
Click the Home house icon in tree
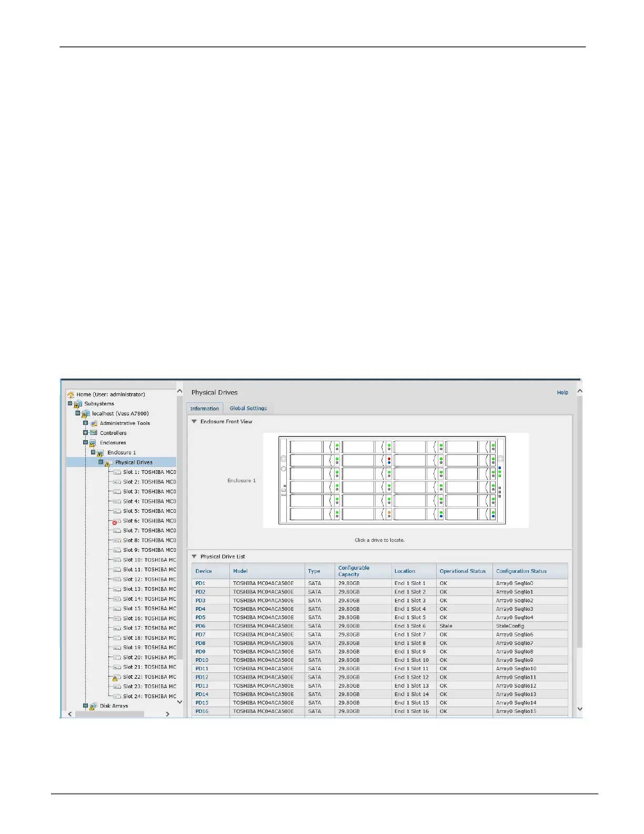[x=71, y=394]
